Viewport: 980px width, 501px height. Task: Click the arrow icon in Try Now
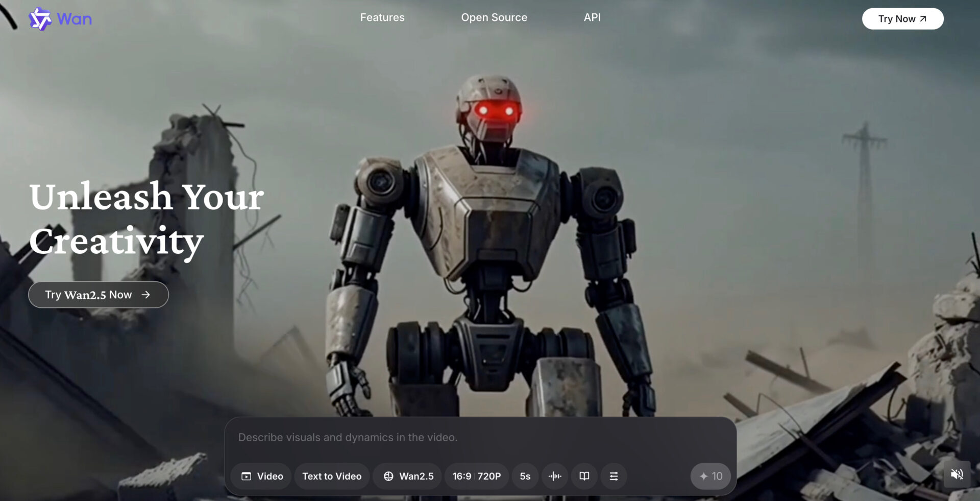[923, 19]
